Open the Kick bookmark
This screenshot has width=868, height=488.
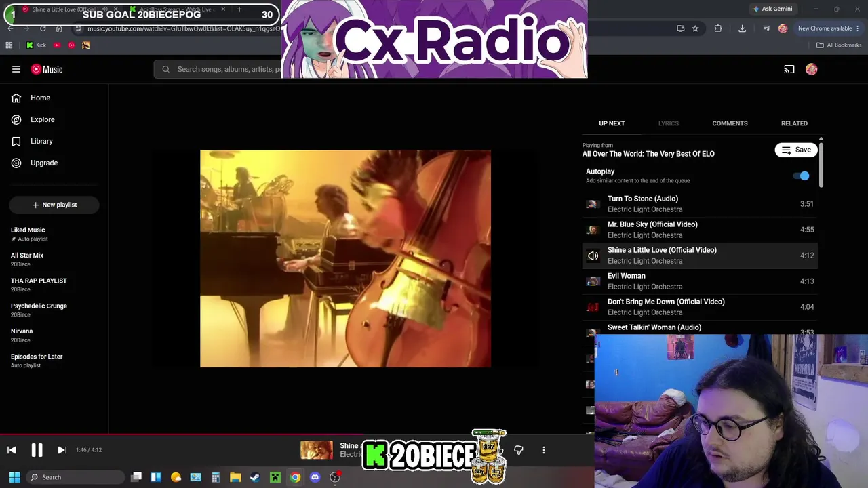click(x=36, y=45)
